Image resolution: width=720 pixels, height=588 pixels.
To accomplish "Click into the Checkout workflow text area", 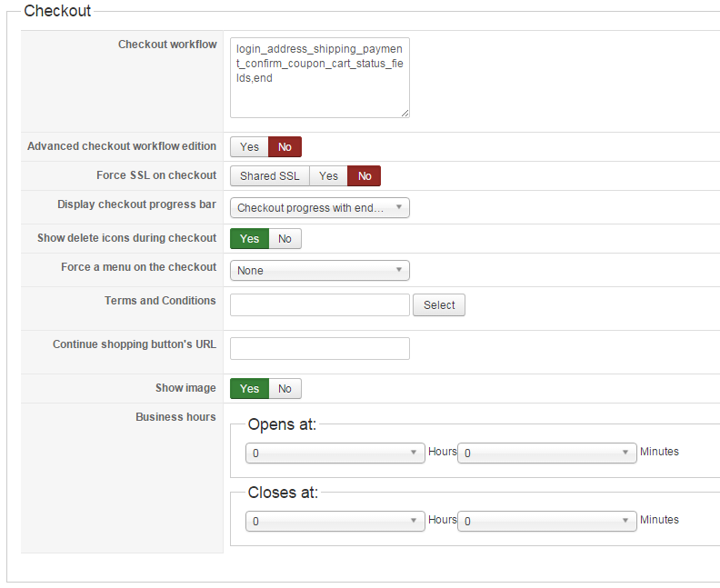I will (319, 77).
